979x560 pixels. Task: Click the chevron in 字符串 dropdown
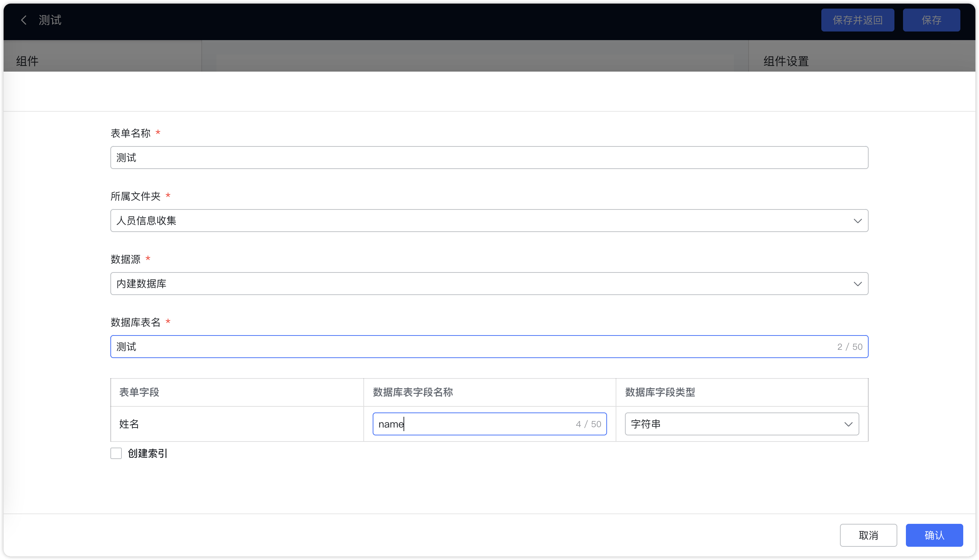click(848, 425)
